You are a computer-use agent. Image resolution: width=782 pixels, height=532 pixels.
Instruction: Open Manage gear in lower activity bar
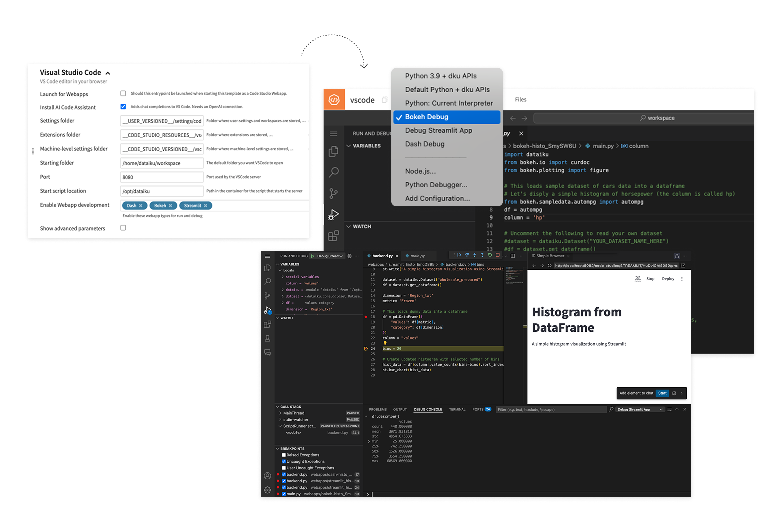268,490
